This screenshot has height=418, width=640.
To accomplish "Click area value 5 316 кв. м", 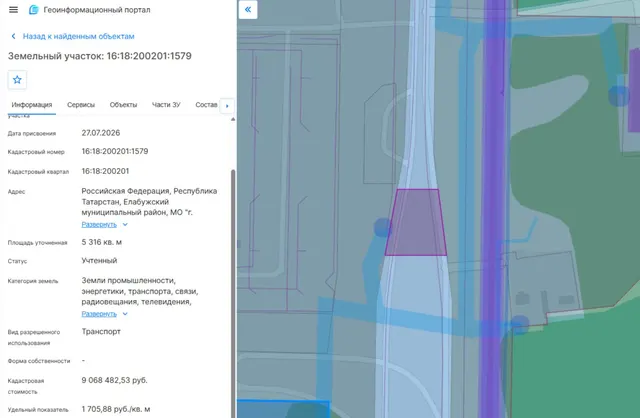I will [x=102, y=242].
